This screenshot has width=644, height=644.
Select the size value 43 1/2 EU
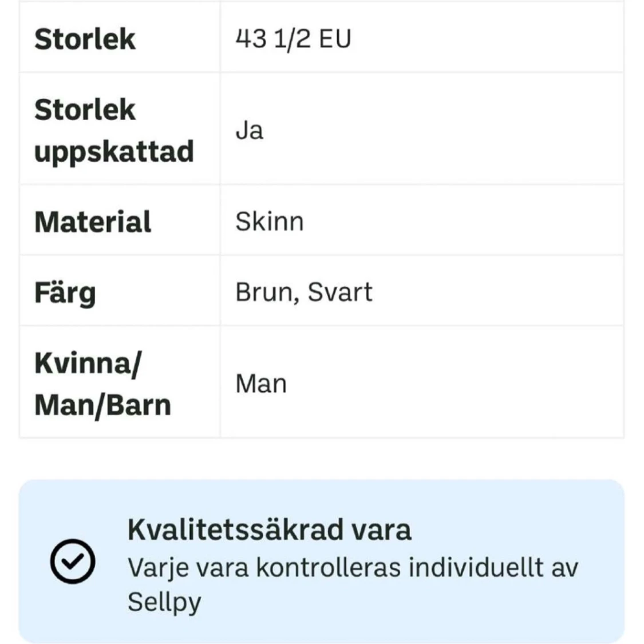point(293,39)
